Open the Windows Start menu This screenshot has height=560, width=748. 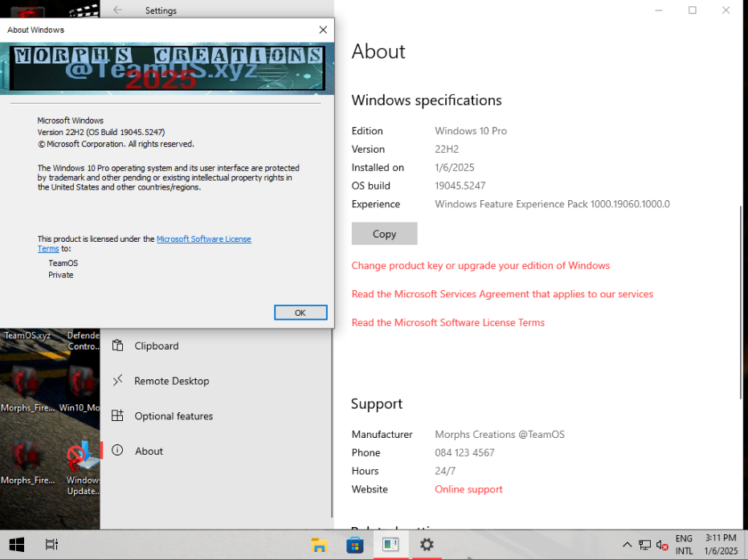[17, 544]
